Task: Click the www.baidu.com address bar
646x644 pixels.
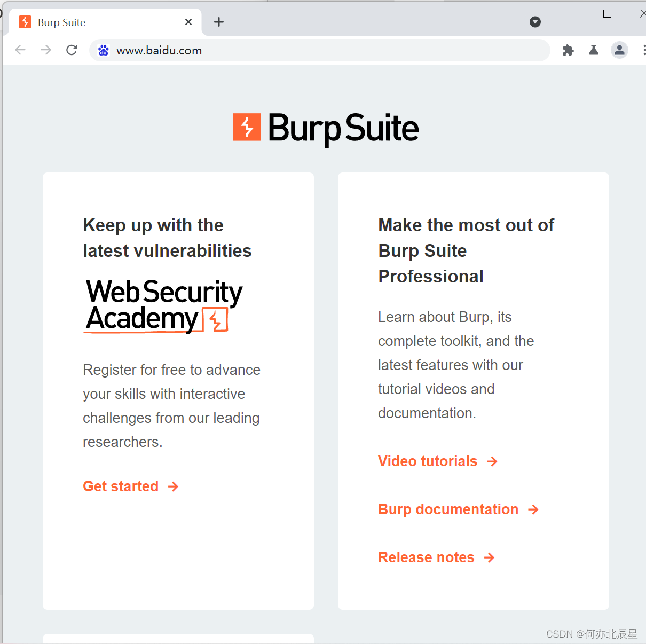Action: 320,50
